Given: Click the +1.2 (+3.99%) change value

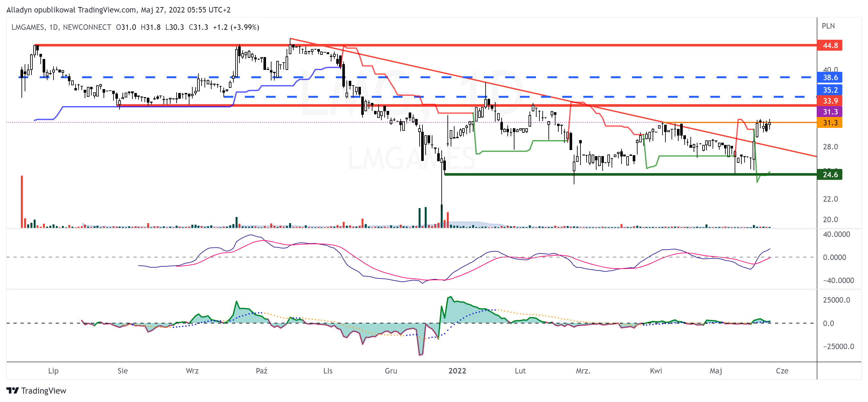Looking at the screenshot, I should pyautogui.click(x=236, y=27).
